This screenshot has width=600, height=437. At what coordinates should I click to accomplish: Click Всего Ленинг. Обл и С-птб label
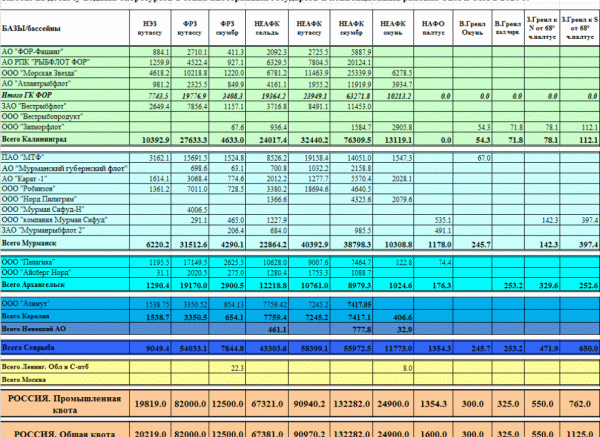(45, 367)
